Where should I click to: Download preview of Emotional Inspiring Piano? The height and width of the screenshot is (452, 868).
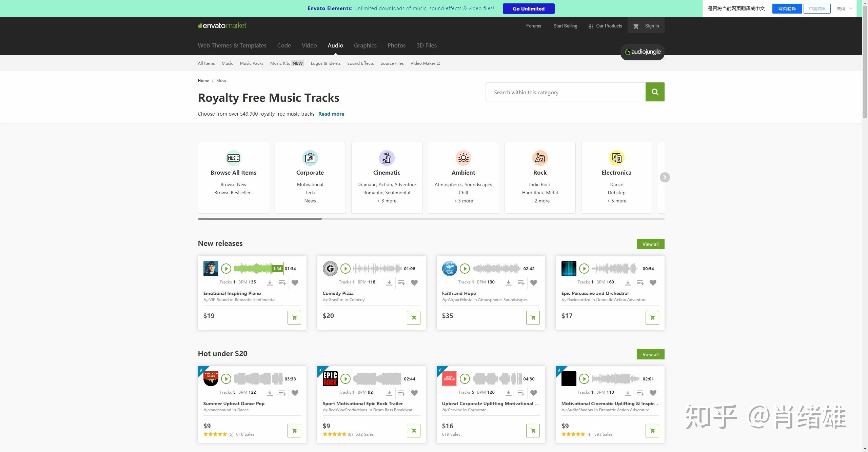(270, 282)
